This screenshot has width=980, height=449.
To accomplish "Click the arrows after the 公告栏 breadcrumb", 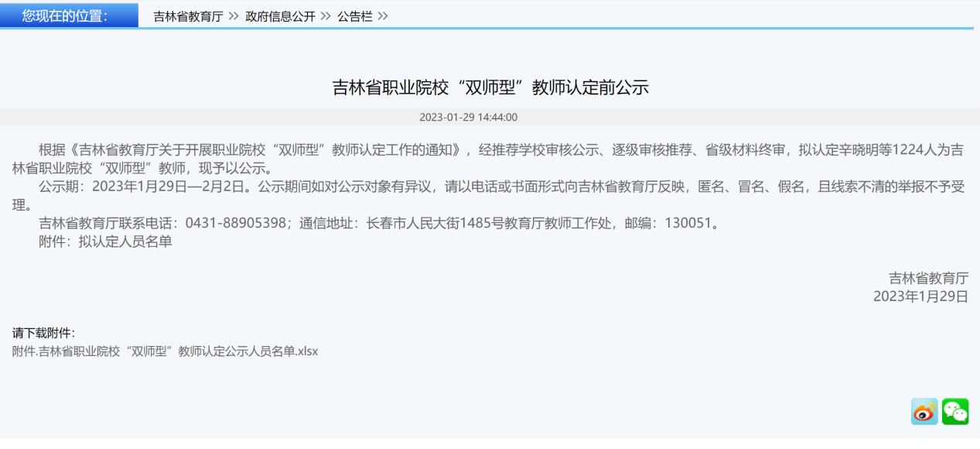I will pos(383,16).
